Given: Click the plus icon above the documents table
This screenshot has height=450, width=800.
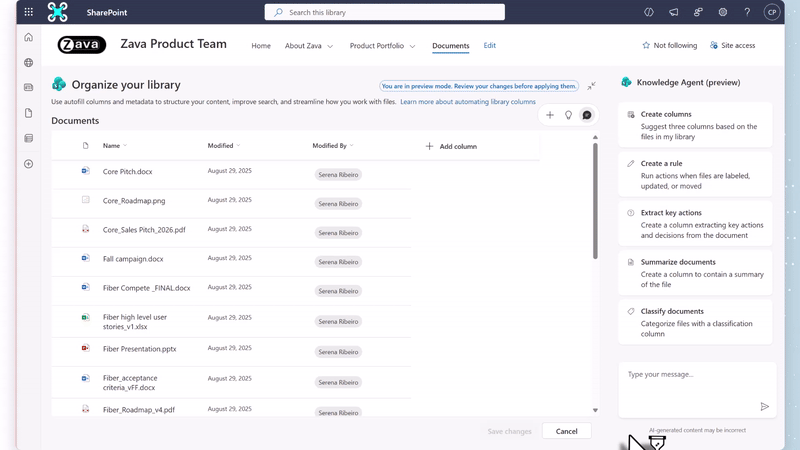Looking at the screenshot, I should (x=549, y=115).
